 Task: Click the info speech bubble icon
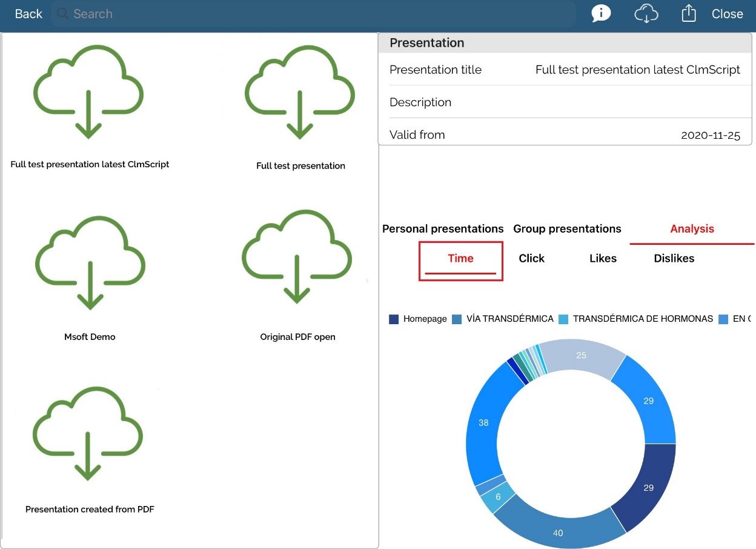(x=601, y=13)
